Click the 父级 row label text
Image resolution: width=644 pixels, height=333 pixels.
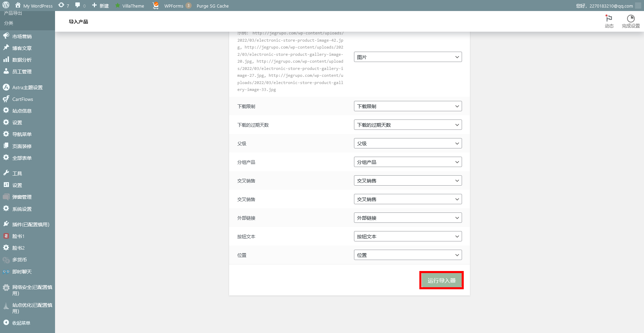[x=242, y=144]
